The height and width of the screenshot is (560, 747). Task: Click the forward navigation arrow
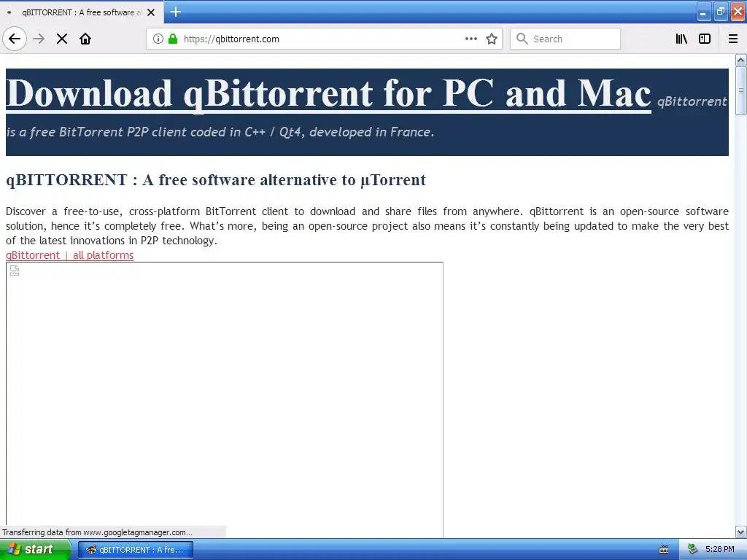coord(39,39)
